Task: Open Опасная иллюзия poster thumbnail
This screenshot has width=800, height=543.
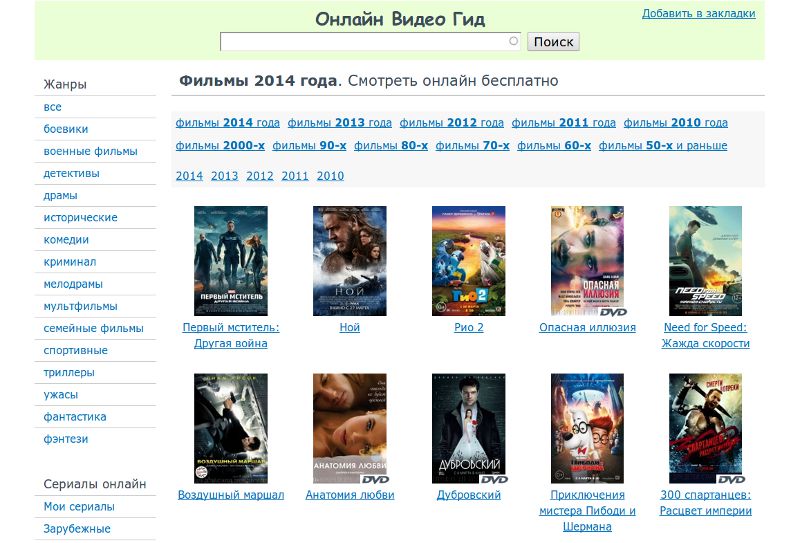Action: coord(587,261)
